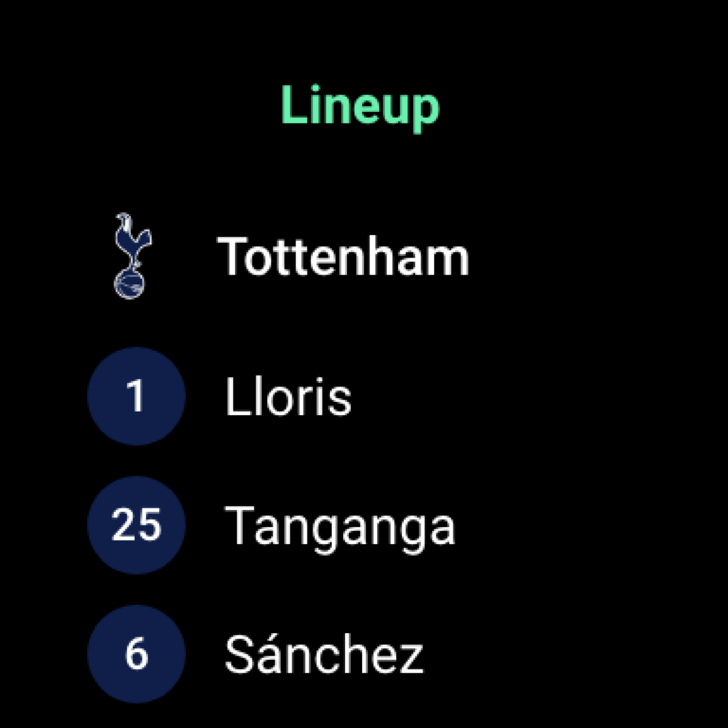The image size is (728, 728).
Task: Open Sánchez's jersey number circle
Action: click(135, 654)
